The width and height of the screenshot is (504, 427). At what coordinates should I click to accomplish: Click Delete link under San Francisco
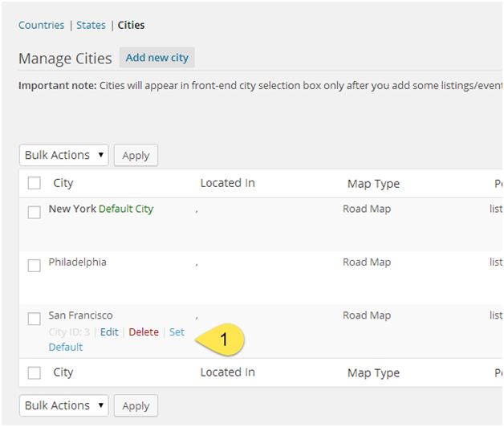pos(144,332)
